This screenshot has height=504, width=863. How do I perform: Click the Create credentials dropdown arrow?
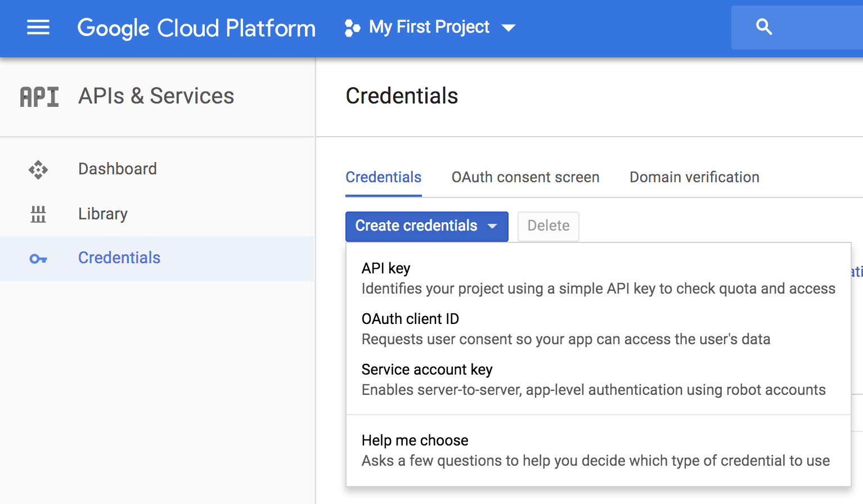(x=492, y=226)
